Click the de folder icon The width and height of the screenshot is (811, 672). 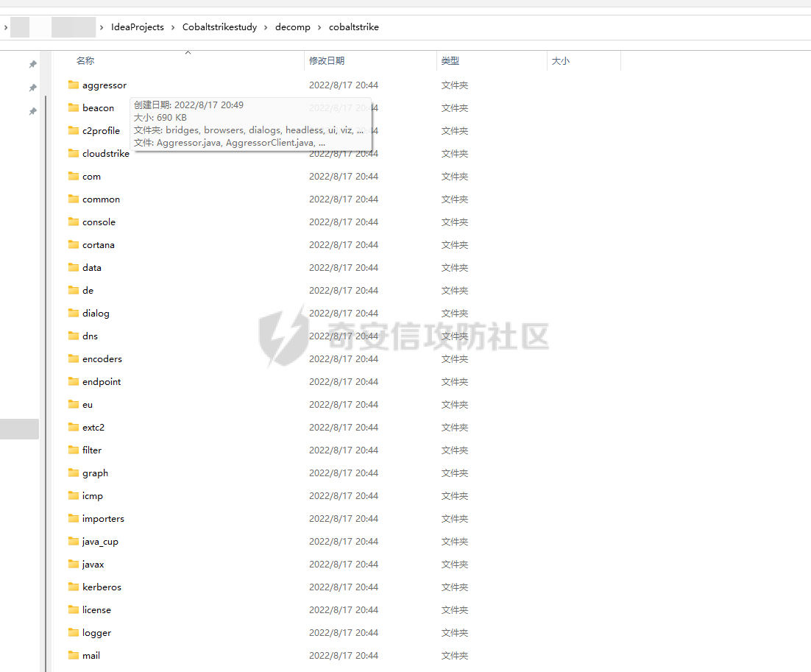click(x=74, y=290)
